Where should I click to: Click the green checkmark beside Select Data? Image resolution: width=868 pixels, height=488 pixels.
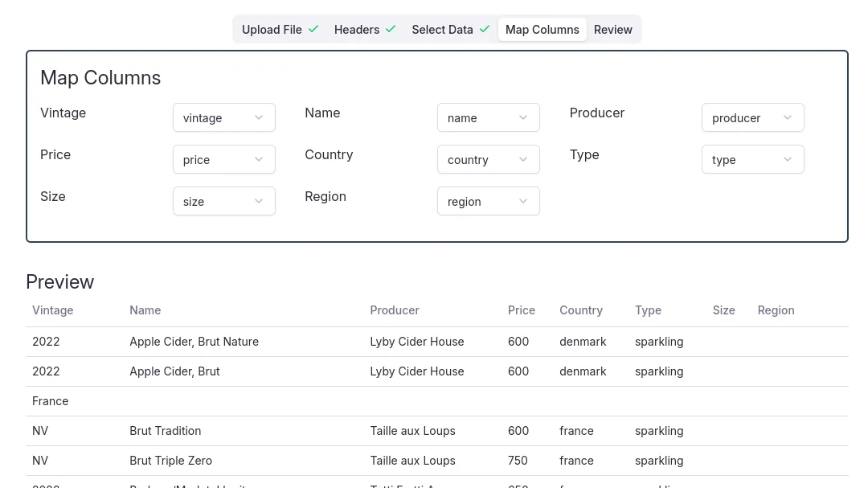[x=485, y=29]
